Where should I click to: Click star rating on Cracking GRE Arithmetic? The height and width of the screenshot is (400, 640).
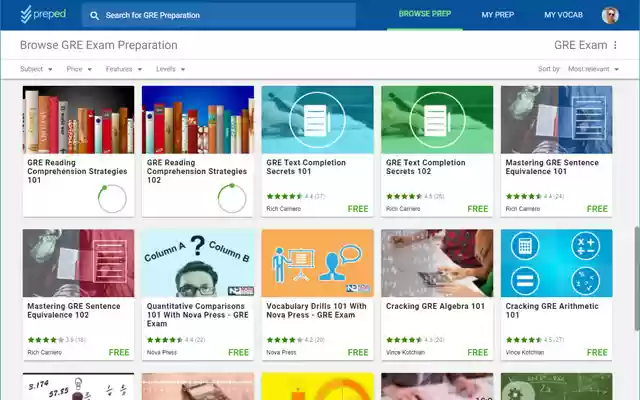(x=524, y=340)
